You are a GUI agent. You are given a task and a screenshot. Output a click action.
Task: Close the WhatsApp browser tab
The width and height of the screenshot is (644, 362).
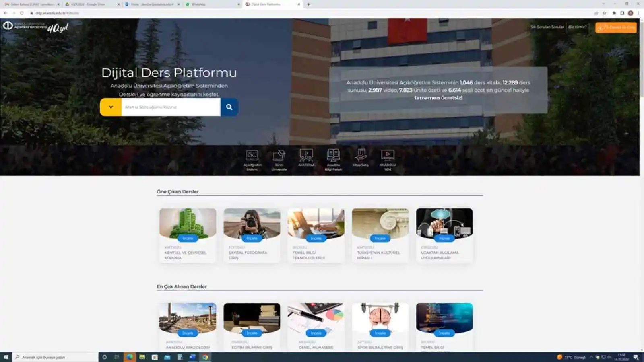pyautogui.click(x=239, y=4)
